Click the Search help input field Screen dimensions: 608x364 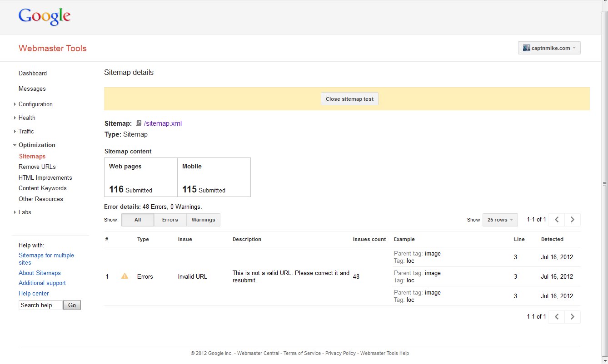click(40, 305)
